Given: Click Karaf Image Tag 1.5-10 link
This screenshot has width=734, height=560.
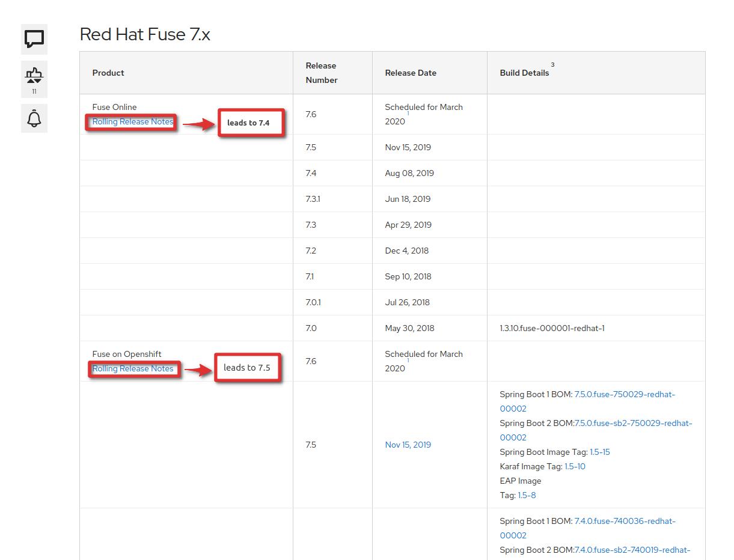Looking at the screenshot, I should click(x=575, y=466).
